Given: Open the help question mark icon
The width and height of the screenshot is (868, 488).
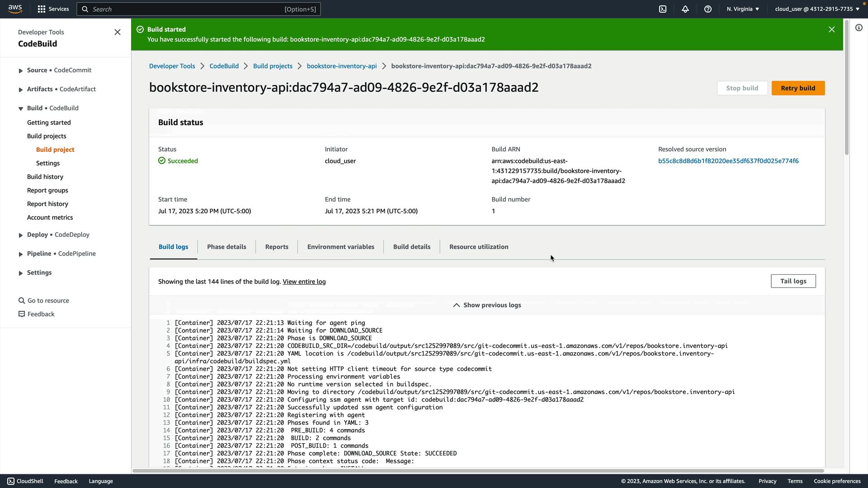Looking at the screenshot, I should point(708,9).
